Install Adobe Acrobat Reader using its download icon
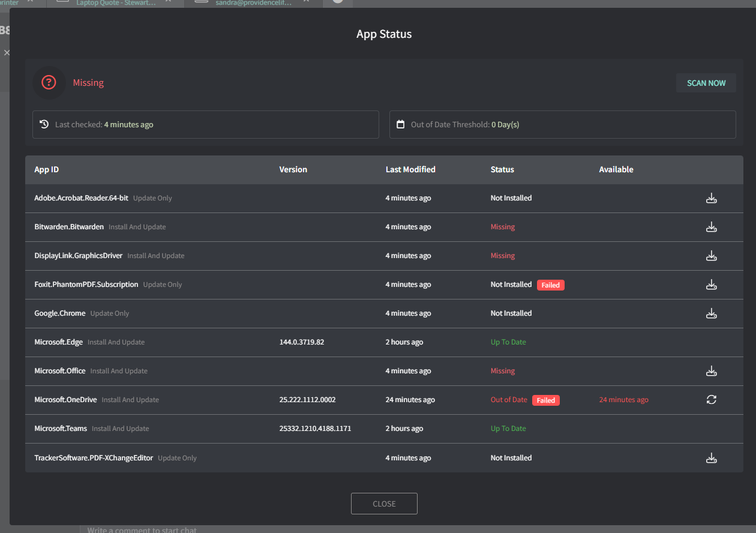 tap(711, 198)
